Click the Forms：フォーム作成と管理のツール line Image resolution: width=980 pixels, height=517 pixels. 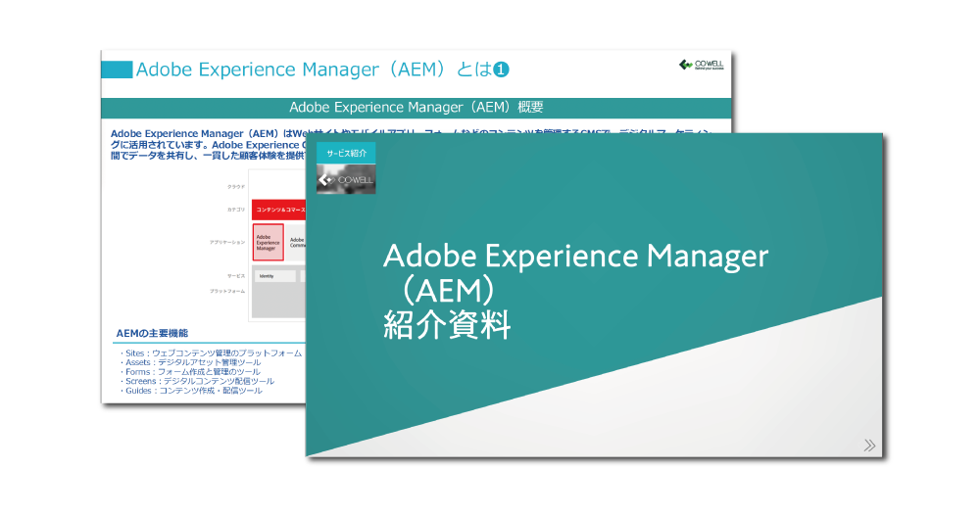coord(190,371)
